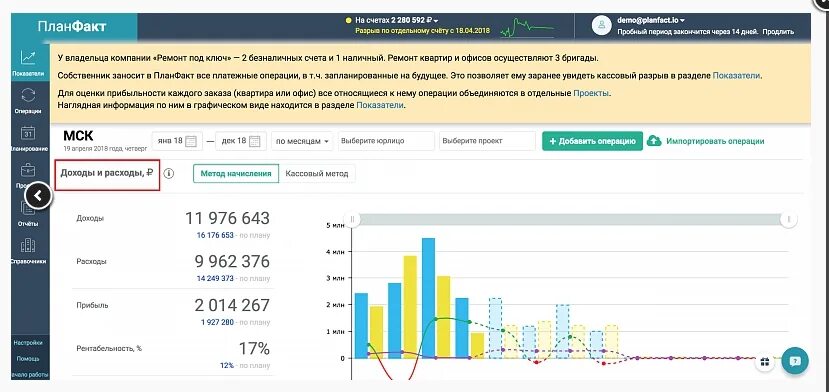Click the Прибыль value 2 014 267
829x392 pixels.
[232, 305]
